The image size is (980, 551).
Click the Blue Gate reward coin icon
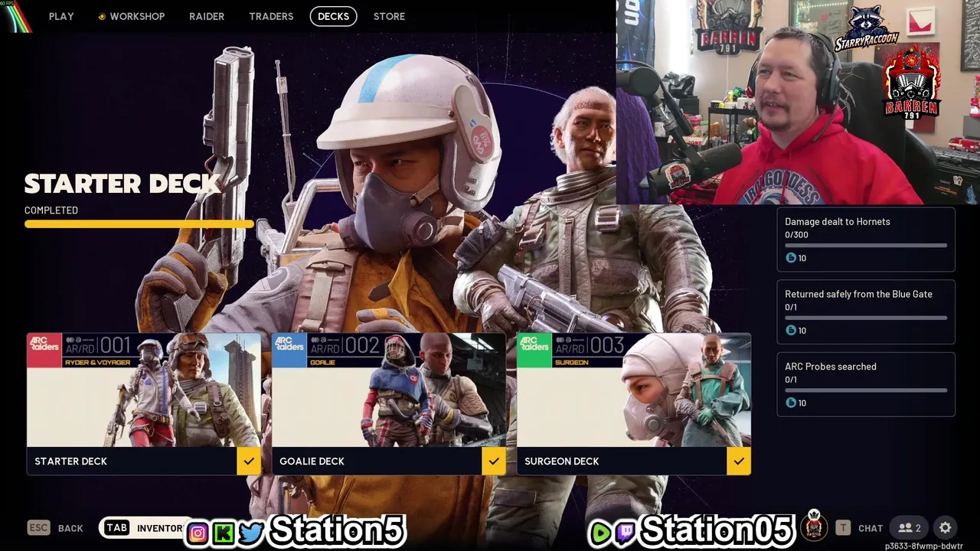pos(791,331)
